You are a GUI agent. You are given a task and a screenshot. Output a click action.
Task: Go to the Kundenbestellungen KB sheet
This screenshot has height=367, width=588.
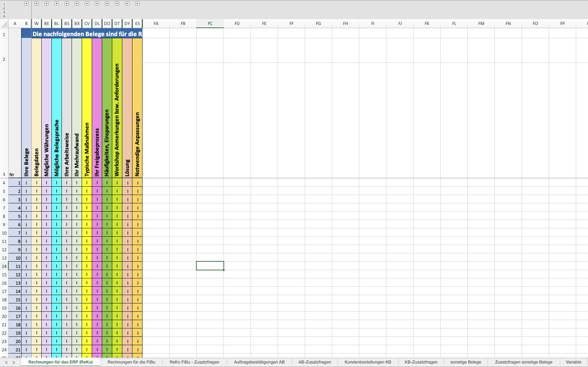[x=368, y=362]
